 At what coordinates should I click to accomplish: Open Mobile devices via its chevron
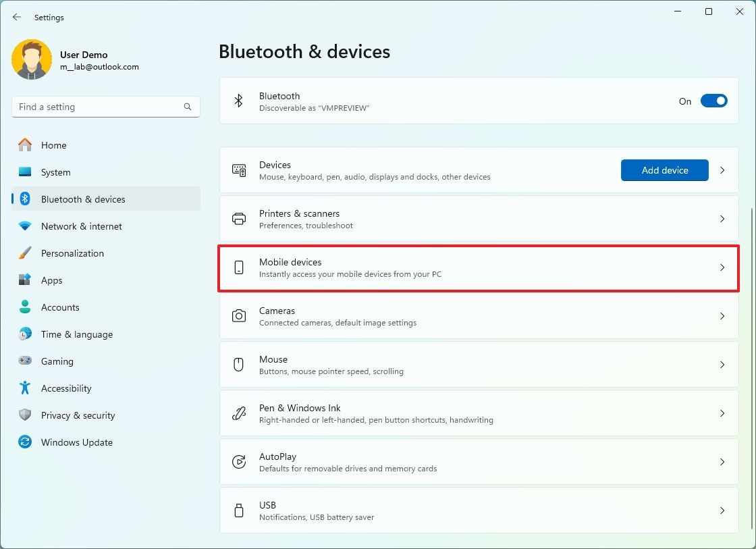point(722,267)
